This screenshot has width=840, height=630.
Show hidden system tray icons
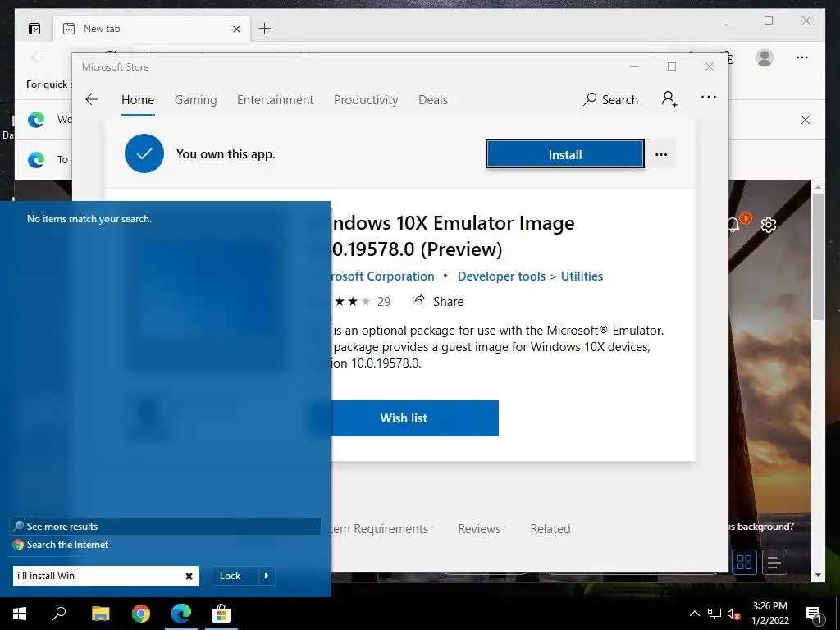click(694, 614)
